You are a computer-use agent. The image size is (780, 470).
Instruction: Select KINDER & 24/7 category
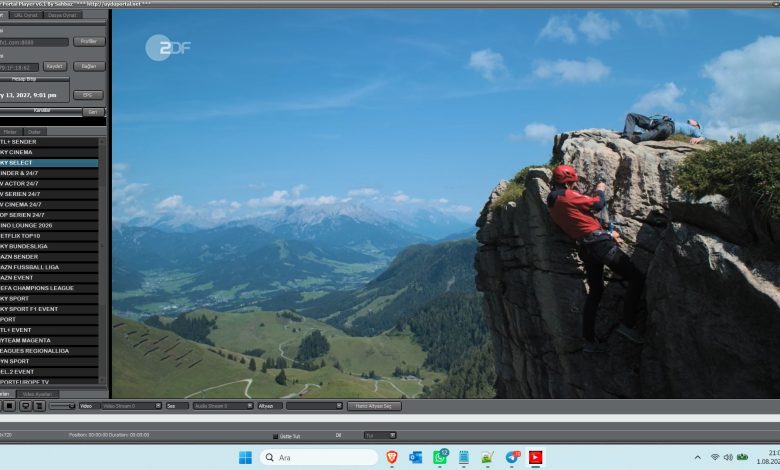click(x=49, y=173)
